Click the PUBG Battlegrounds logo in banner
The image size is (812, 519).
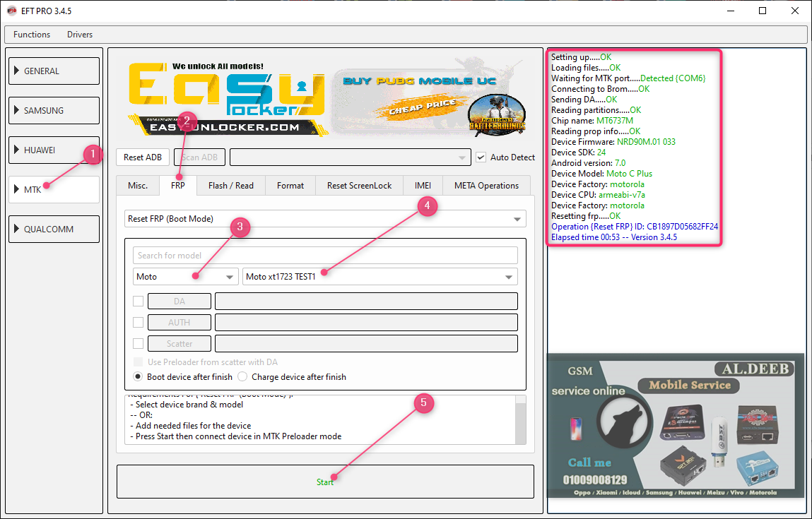497,114
